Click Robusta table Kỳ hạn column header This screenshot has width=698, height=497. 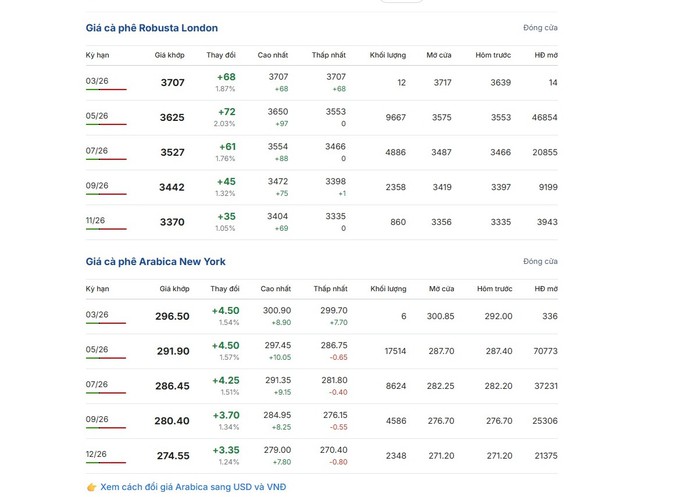pyautogui.click(x=97, y=55)
